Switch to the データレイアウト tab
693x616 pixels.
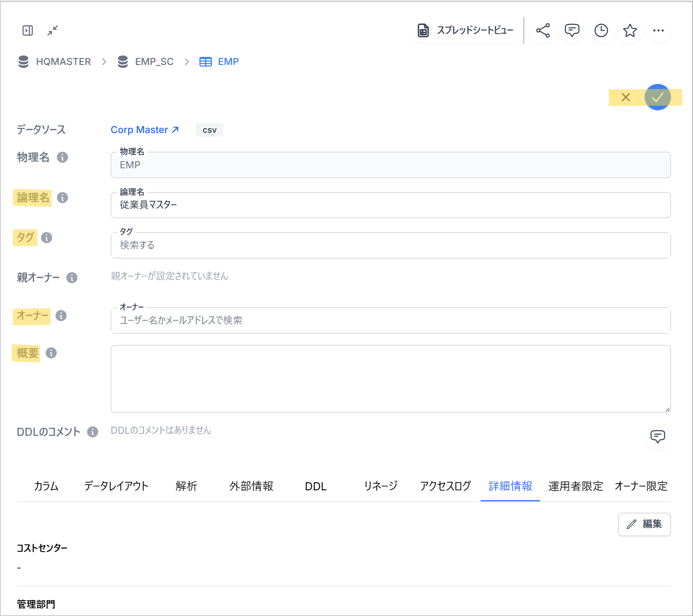pyautogui.click(x=116, y=486)
